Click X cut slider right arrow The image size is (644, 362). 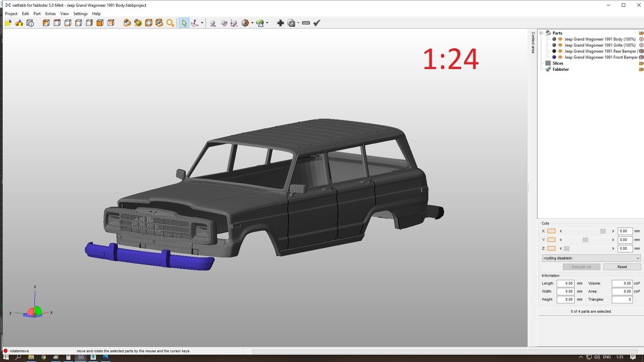613,231
